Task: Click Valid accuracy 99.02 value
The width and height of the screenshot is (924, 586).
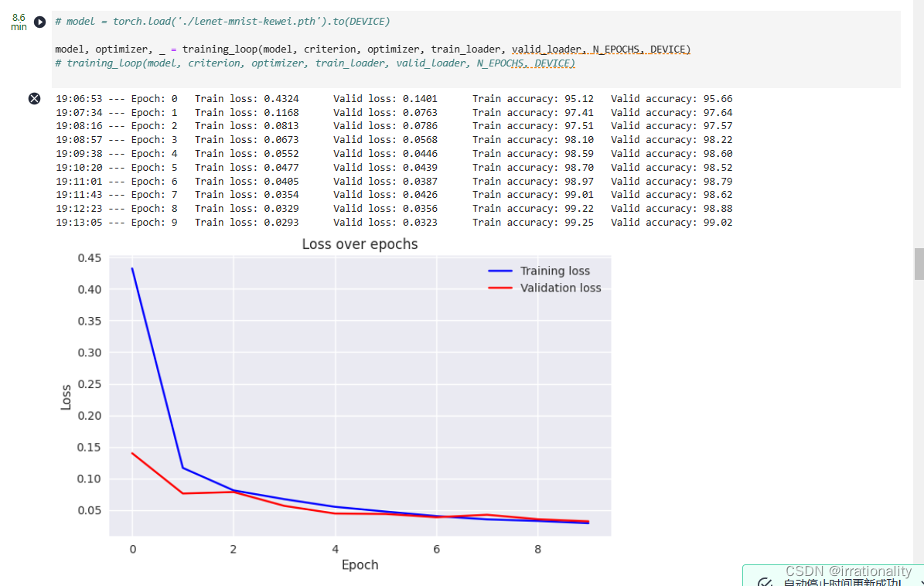Action: coord(718,223)
